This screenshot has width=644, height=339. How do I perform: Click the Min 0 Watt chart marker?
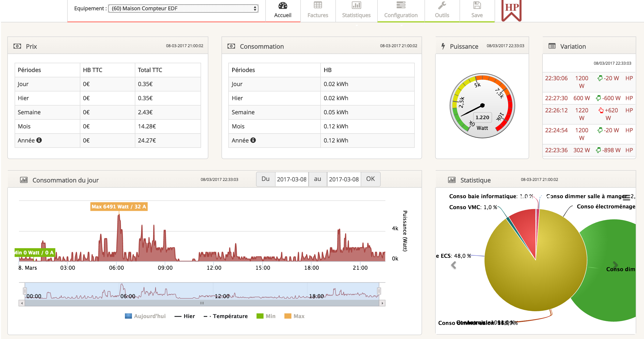point(35,252)
